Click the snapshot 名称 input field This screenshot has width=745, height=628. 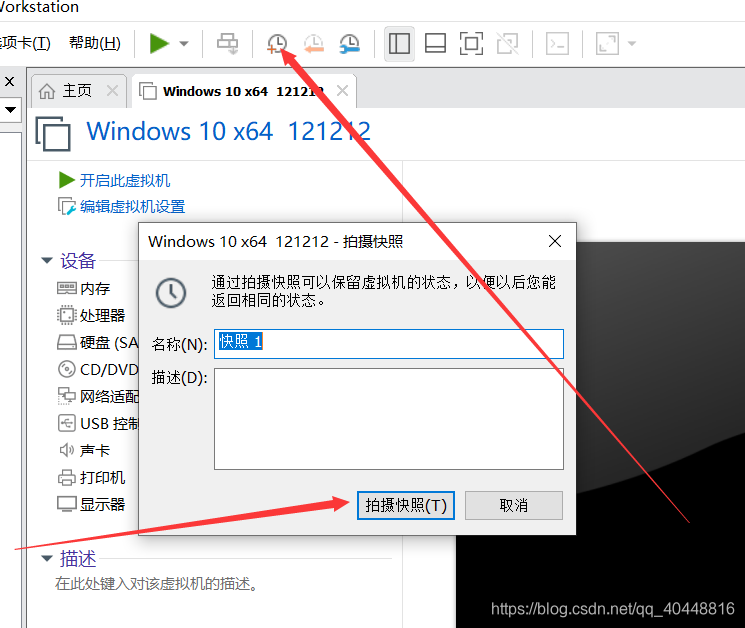click(x=389, y=343)
